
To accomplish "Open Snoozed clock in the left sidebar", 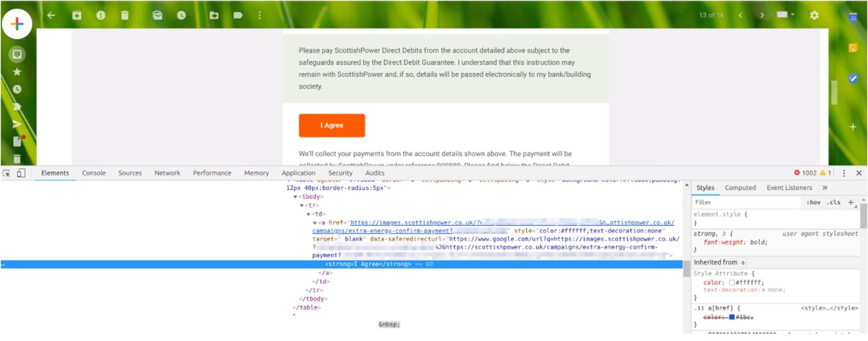I will pyautogui.click(x=17, y=89).
